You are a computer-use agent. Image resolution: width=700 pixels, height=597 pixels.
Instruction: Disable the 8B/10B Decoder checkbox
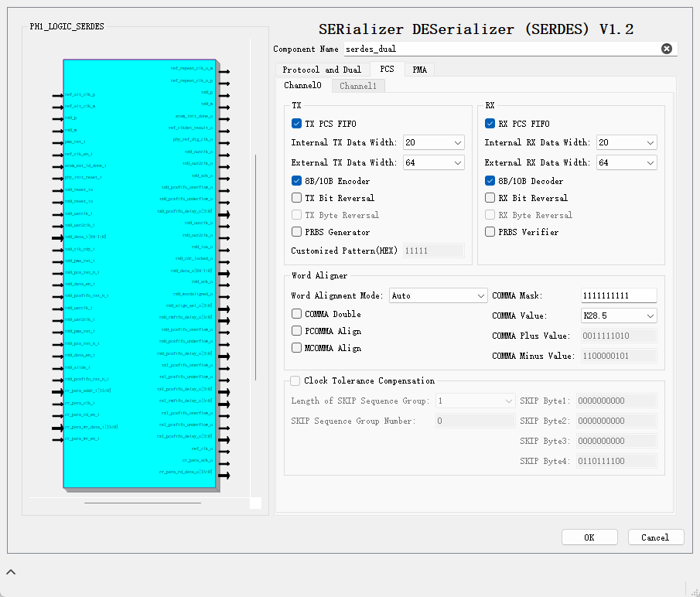point(490,181)
